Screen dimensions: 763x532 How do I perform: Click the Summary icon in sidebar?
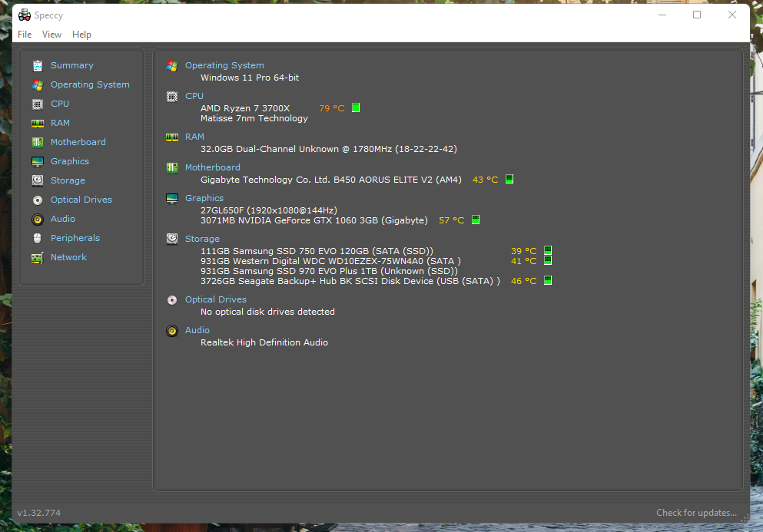coord(38,65)
